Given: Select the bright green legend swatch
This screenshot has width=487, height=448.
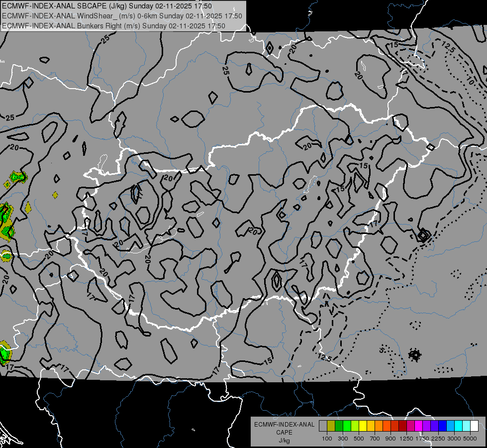Looking at the screenshot, I should [x=347, y=426].
